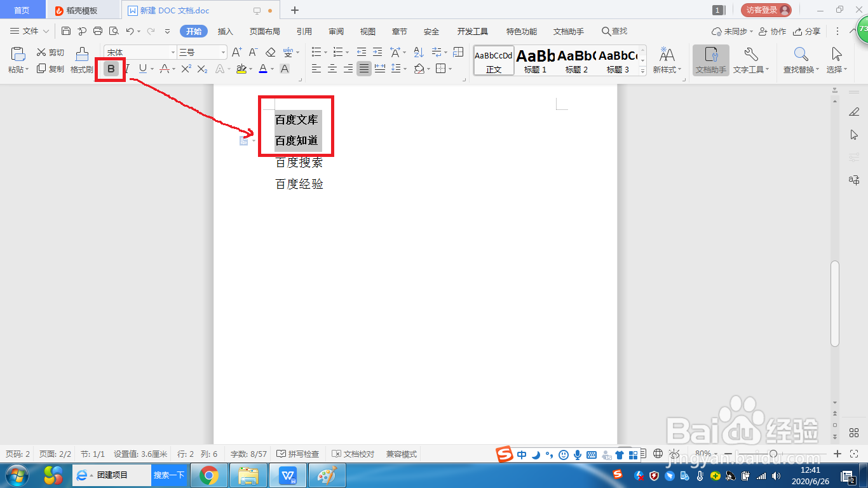This screenshot has width=868, height=488.
Task: Decrease font size with the A- icon
Action: (x=253, y=52)
